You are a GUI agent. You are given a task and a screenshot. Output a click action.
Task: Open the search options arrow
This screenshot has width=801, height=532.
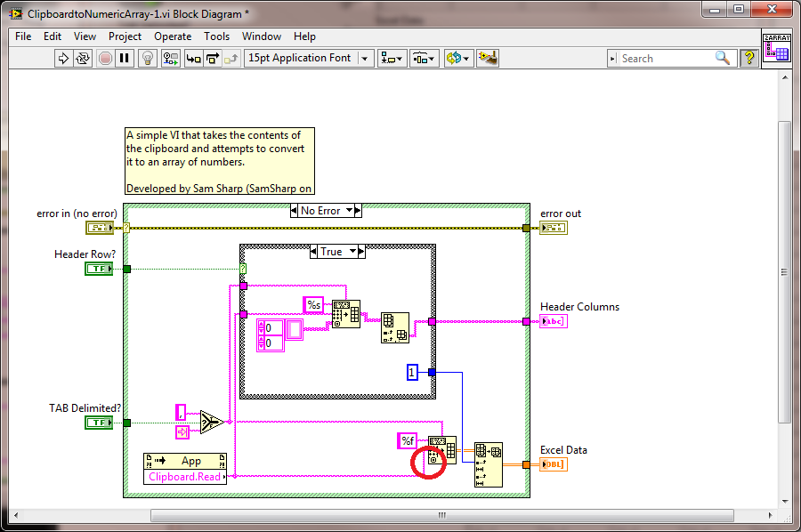pos(612,58)
